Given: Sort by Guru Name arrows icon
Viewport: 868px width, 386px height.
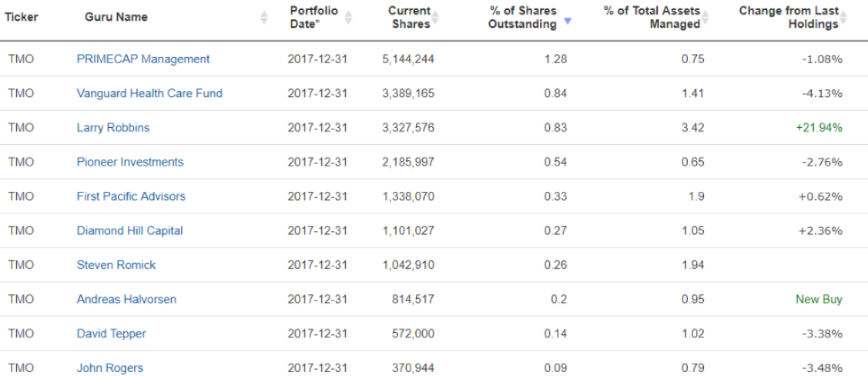Looking at the screenshot, I should click(x=264, y=17).
